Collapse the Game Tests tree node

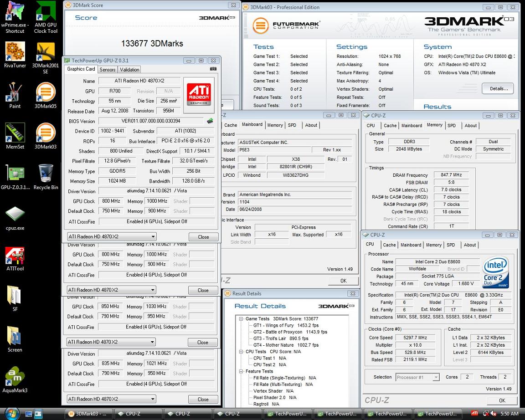pos(241,319)
